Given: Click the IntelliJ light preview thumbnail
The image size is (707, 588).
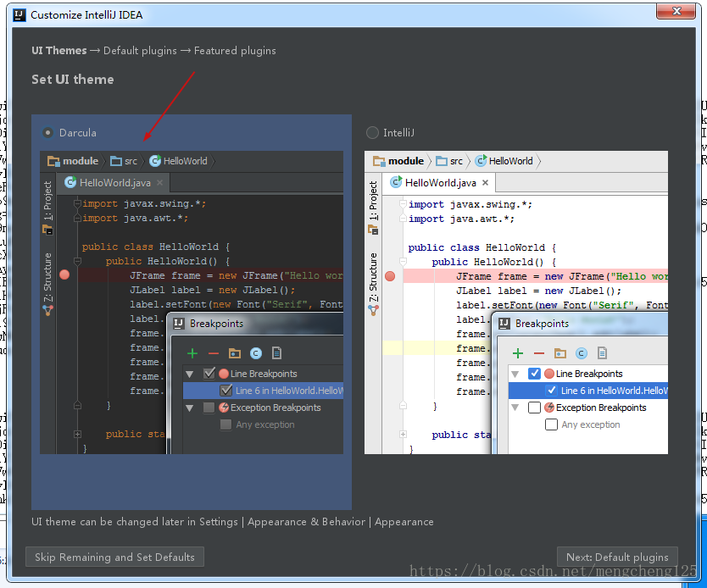Looking at the screenshot, I should pyautogui.click(x=516, y=302).
